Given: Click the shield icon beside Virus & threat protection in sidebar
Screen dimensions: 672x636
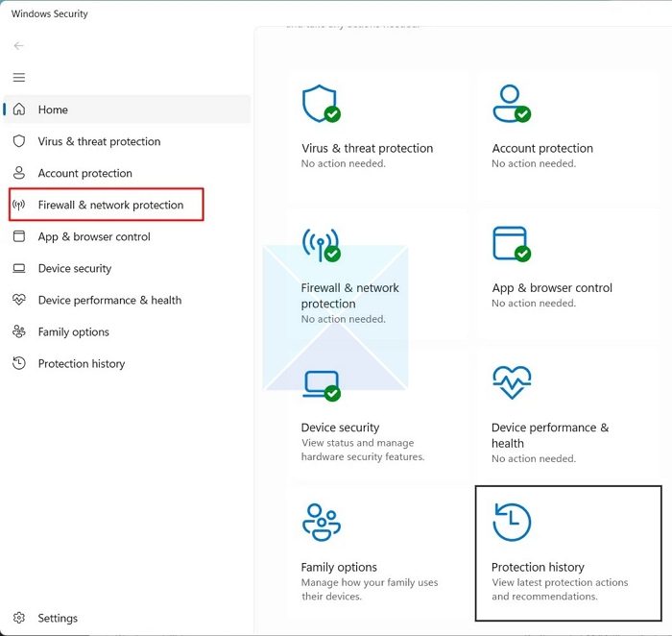Looking at the screenshot, I should [x=19, y=141].
